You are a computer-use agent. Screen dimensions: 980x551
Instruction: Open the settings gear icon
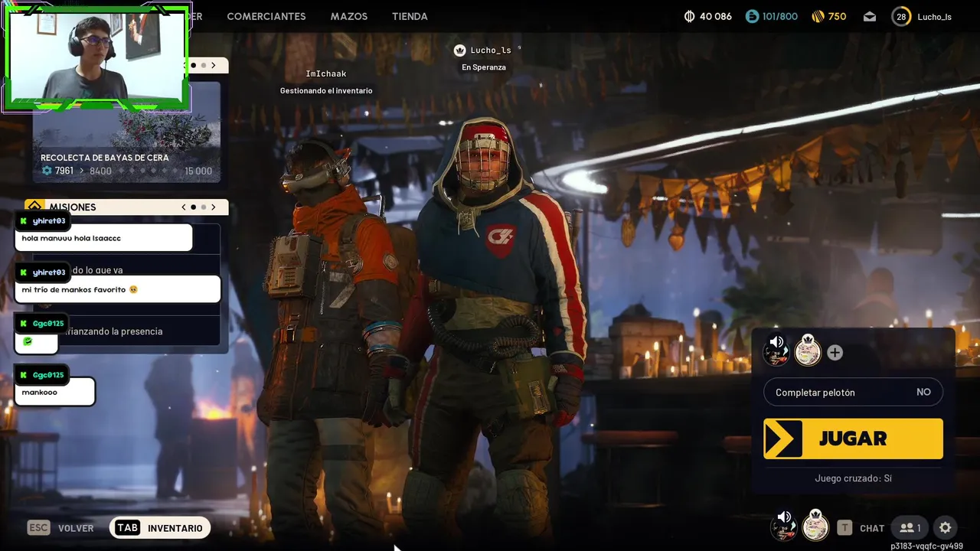(x=945, y=527)
